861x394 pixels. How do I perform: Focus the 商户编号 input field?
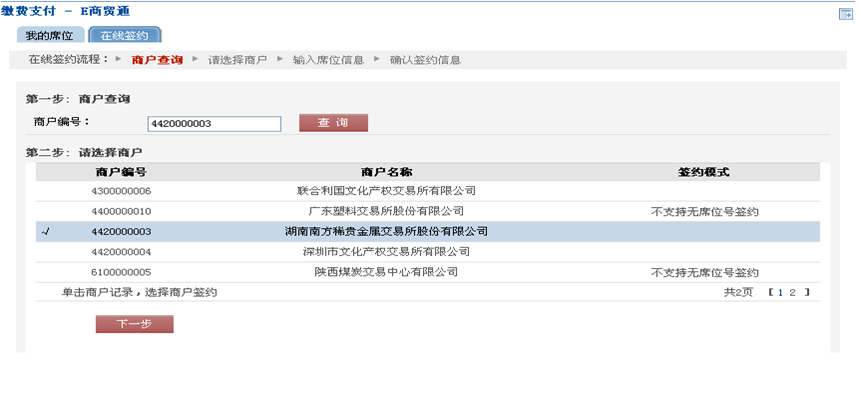214,124
